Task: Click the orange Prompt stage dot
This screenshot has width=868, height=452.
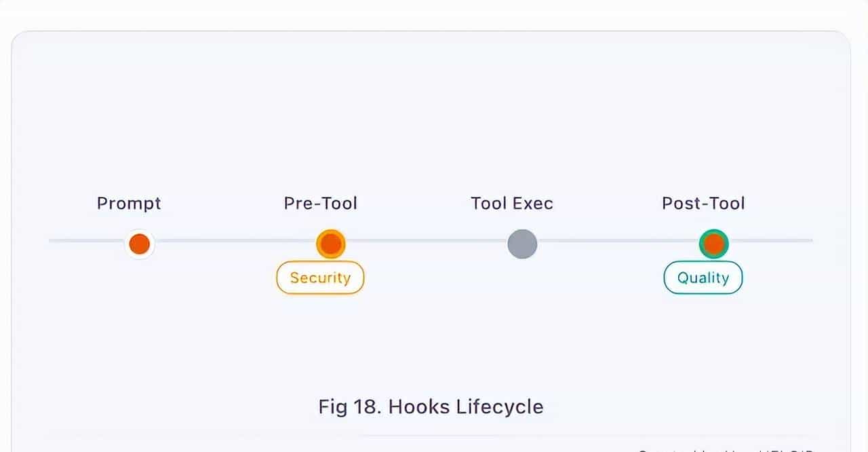Action: (x=140, y=244)
